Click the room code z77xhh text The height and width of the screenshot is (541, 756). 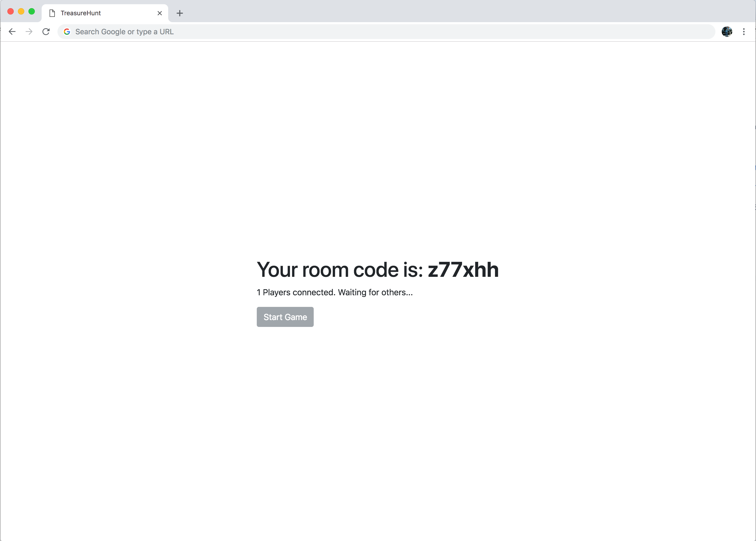(463, 270)
